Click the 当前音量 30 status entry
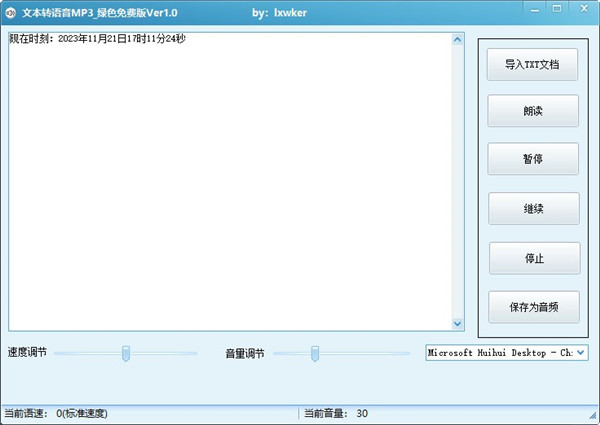Image resolution: width=600 pixels, height=425 pixels. point(336,414)
